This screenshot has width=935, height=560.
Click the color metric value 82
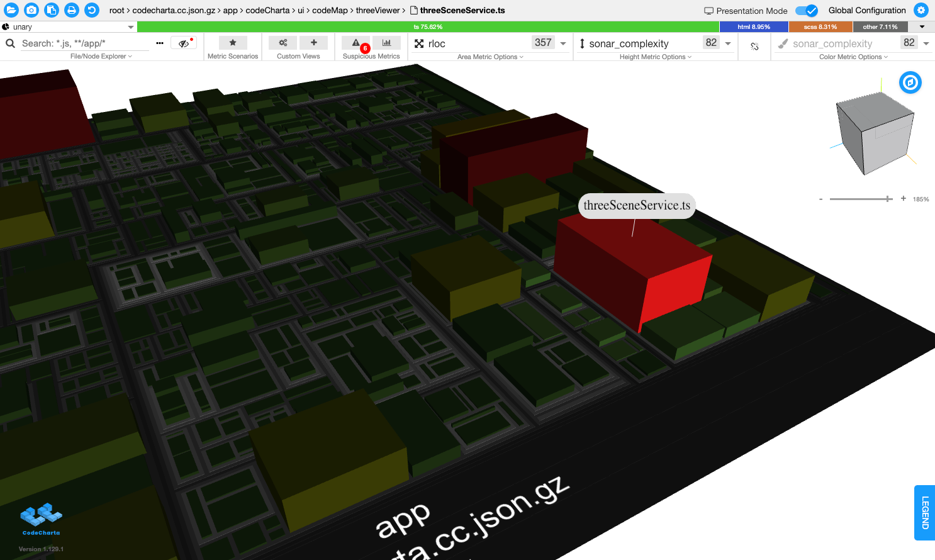(909, 43)
